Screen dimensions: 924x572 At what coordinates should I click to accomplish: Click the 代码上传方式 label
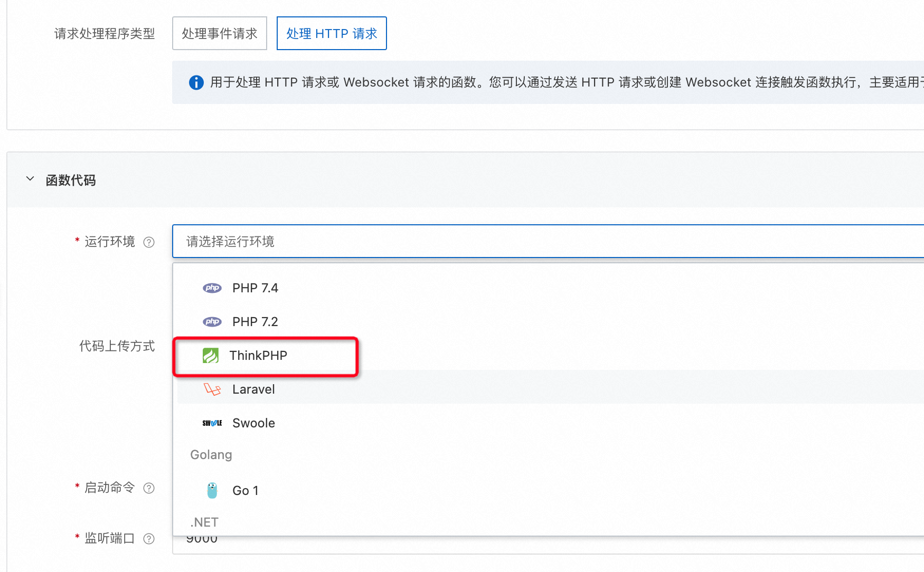117,346
